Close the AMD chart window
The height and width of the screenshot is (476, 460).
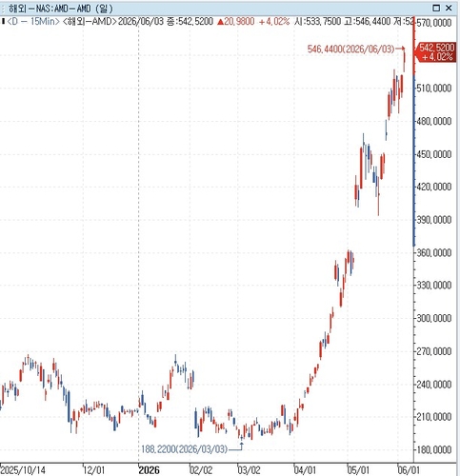449,8
